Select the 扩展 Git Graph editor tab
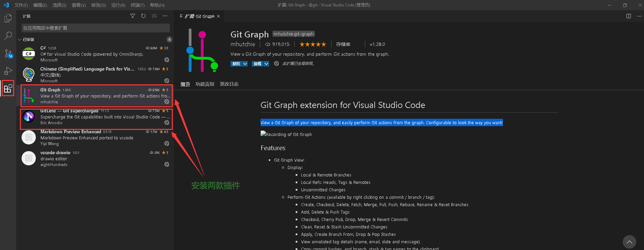Viewport: 644px width, 250px height. coord(199,16)
